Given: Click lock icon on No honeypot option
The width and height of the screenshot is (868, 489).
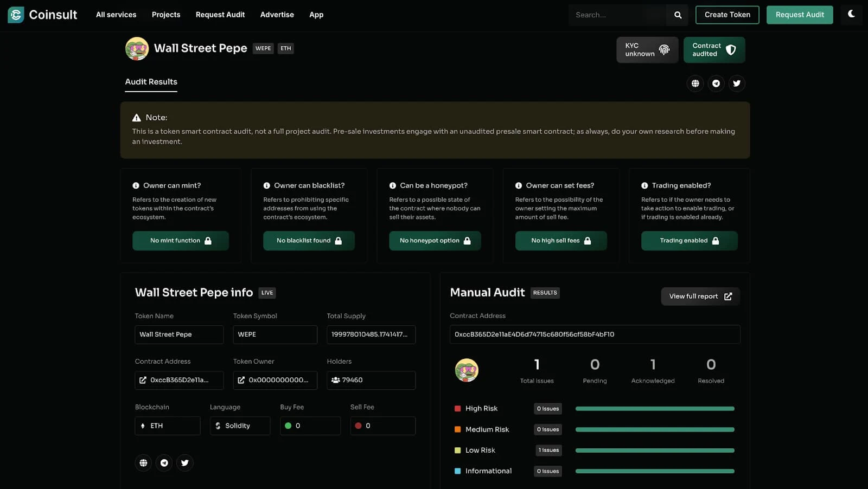Looking at the screenshot, I should tap(467, 241).
